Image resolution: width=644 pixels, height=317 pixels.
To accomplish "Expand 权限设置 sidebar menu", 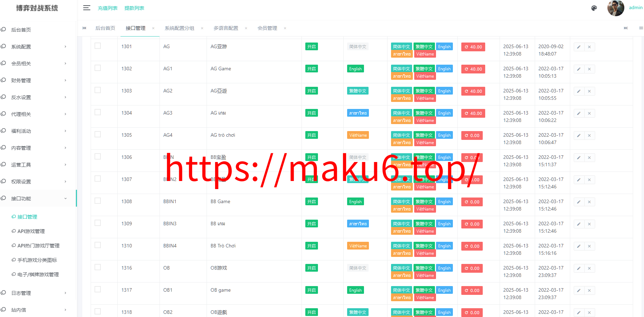I will click(x=38, y=182).
